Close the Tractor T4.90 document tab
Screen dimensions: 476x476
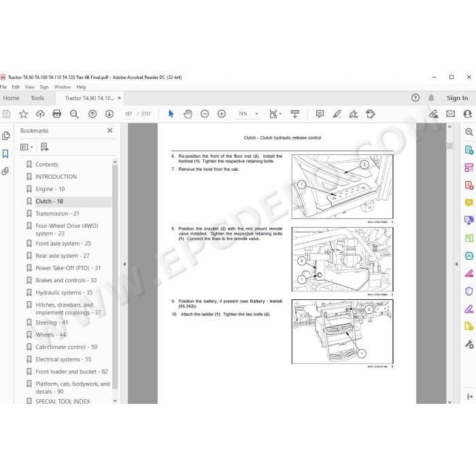click(x=119, y=98)
